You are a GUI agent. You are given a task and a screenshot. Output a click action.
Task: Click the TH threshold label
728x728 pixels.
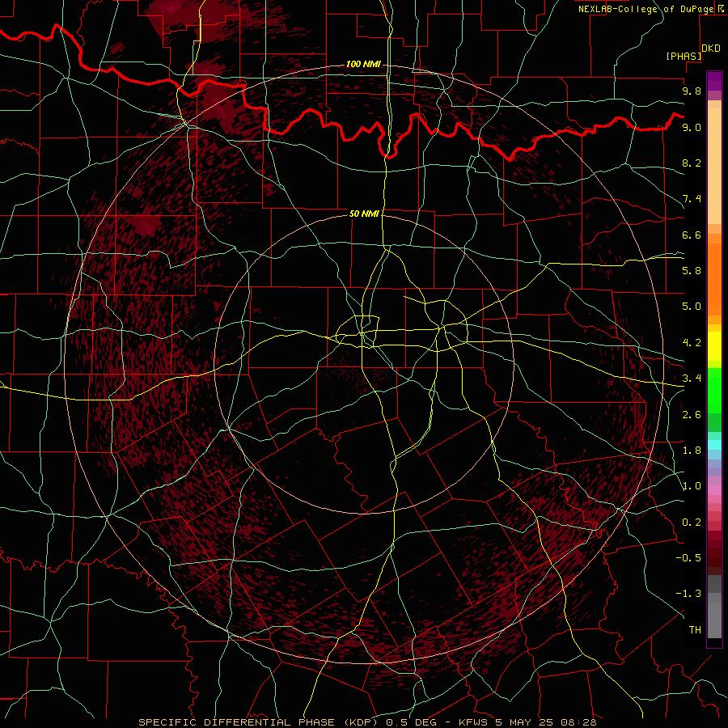click(695, 630)
